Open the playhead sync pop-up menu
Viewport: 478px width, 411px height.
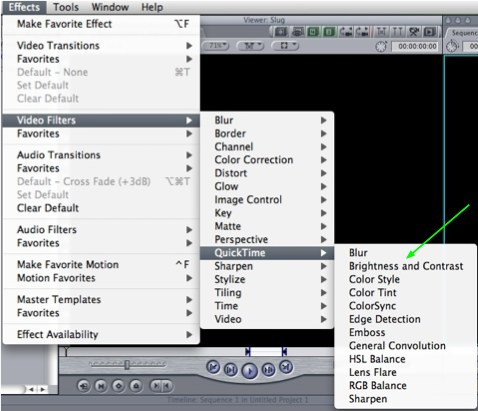tap(251, 46)
